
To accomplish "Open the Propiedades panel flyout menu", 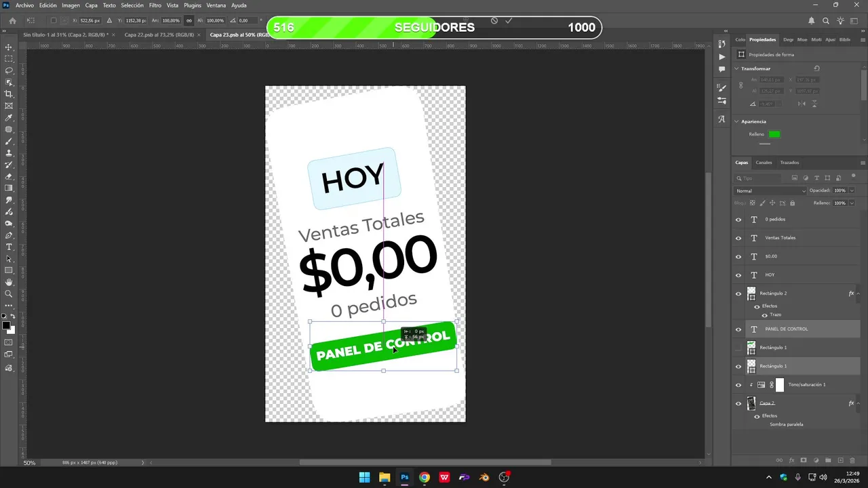I will pos(863,40).
